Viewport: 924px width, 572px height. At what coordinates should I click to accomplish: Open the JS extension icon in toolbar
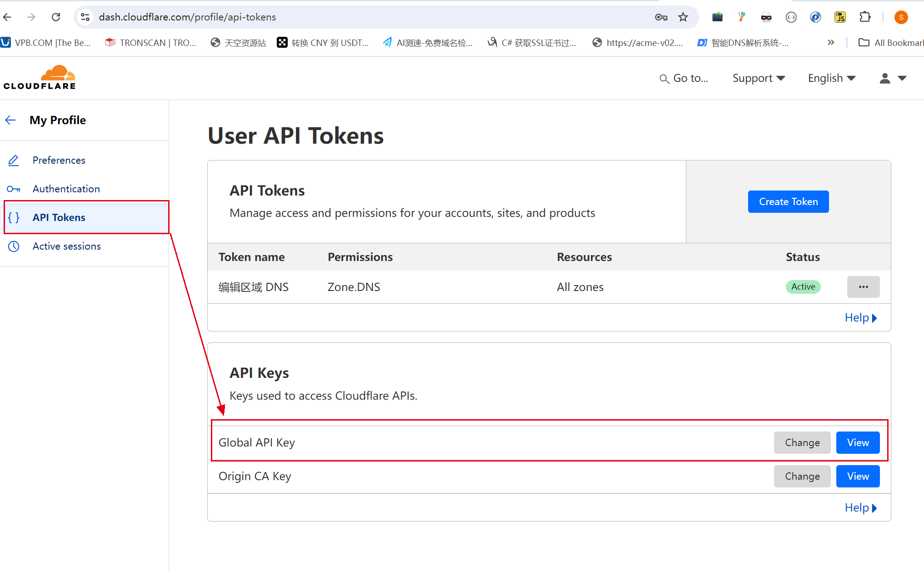click(x=840, y=17)
